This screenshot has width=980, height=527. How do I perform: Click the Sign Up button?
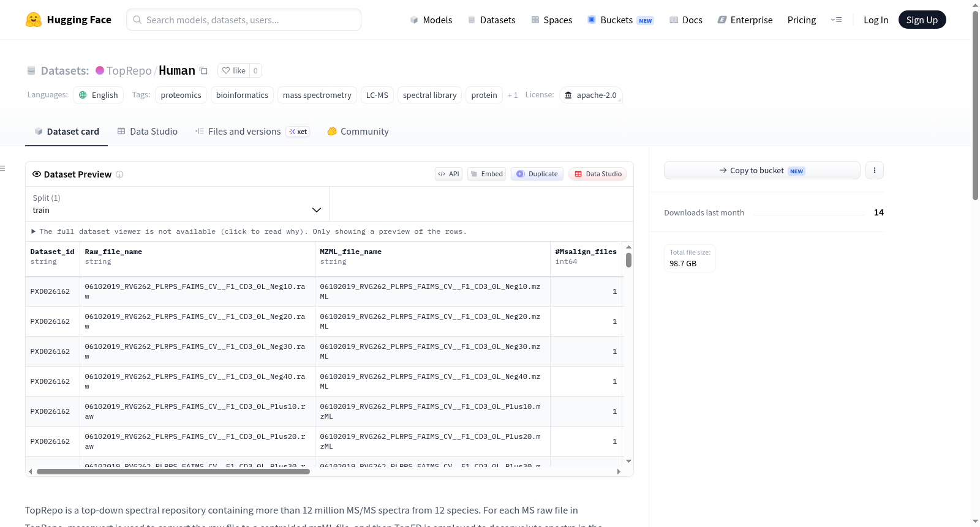click(x=922, y=20)
